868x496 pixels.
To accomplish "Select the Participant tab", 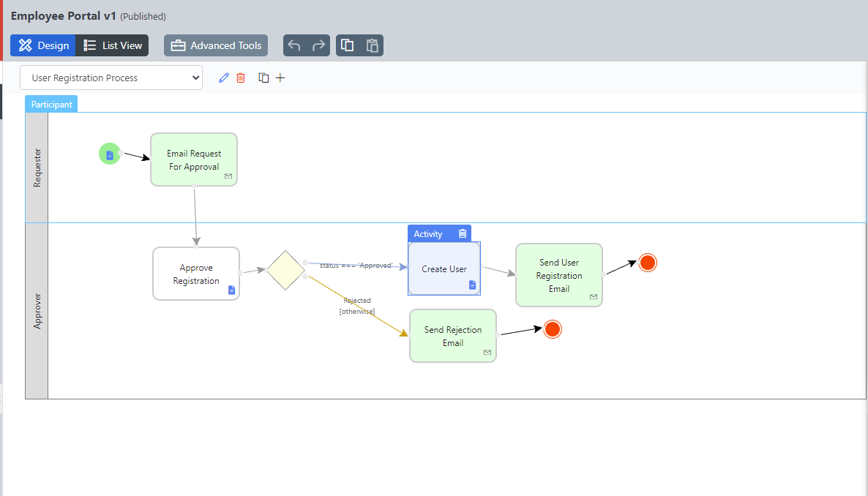I will [51, 104].
